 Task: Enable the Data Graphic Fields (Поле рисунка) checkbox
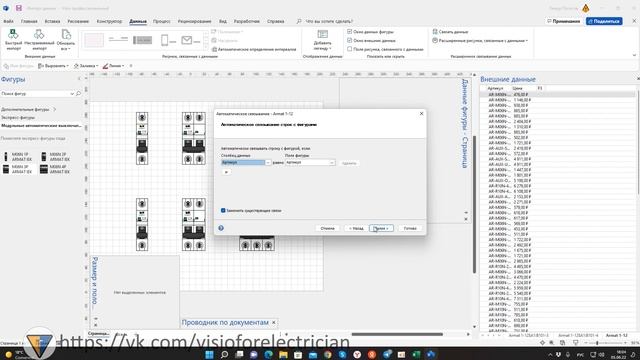pos(349,49)
